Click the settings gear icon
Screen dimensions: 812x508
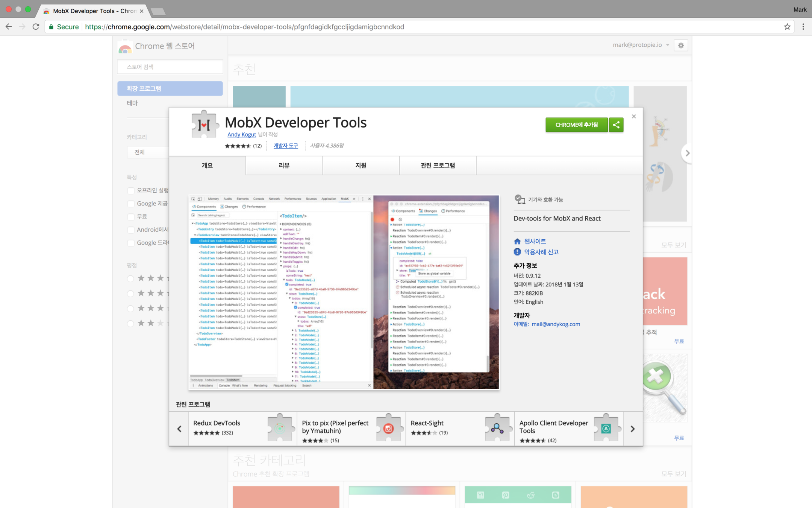pos(681,46)
